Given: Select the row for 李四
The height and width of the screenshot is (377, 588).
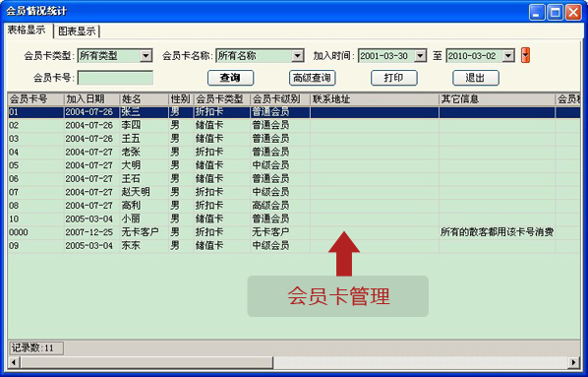Looking at the screenshot, I should pos(294,125).
